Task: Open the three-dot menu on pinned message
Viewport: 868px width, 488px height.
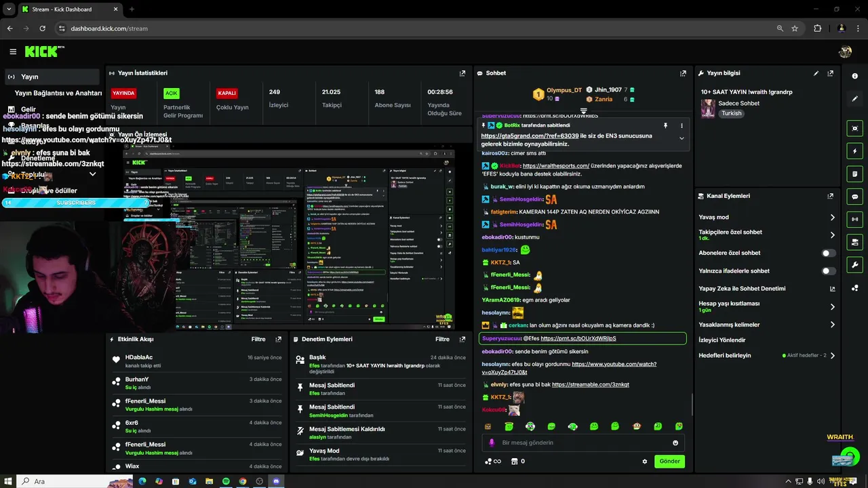Action: pos(682,125)
